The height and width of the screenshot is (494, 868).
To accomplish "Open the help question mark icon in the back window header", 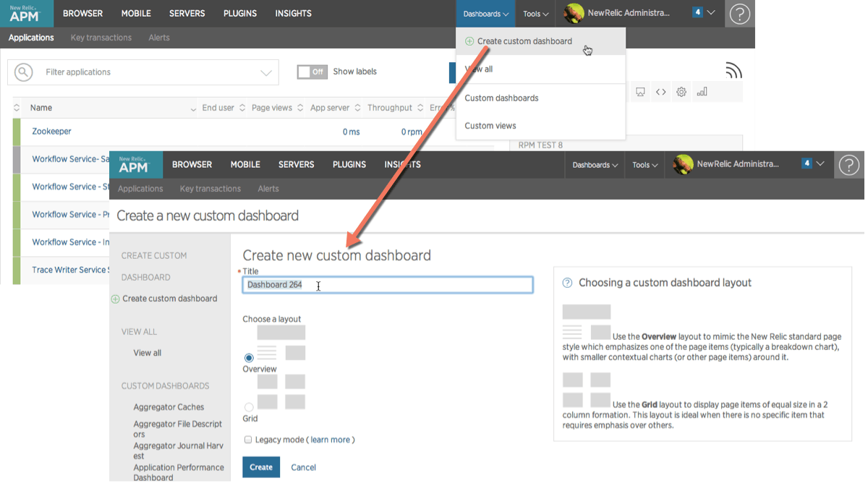I will pyautogui.click(x=739, y=14).
